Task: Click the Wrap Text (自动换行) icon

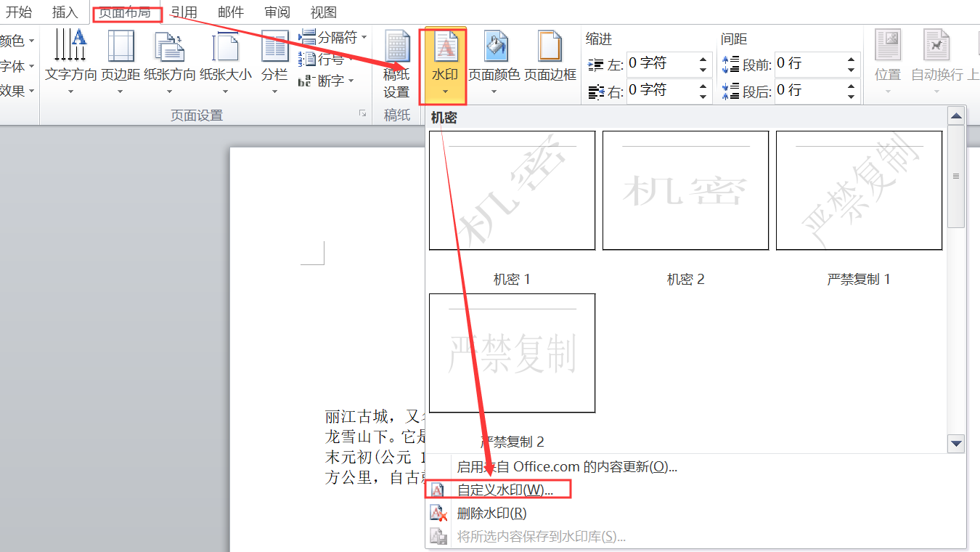Action: [x=936, y=62]
